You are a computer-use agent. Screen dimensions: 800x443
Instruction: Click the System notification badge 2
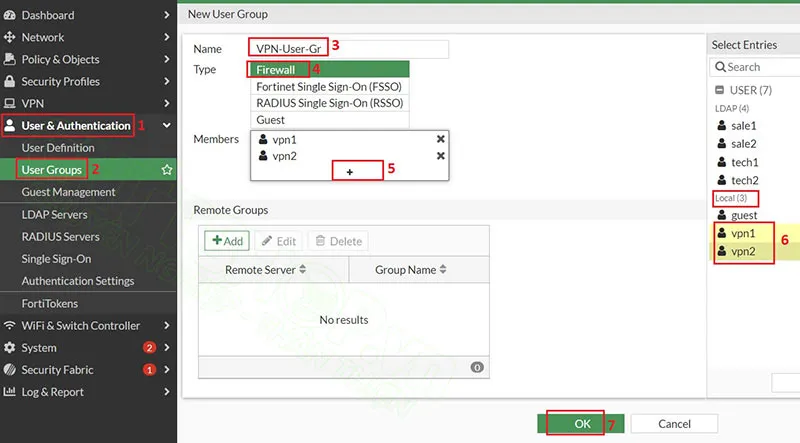pyautogui.click(x=149, y=348)
